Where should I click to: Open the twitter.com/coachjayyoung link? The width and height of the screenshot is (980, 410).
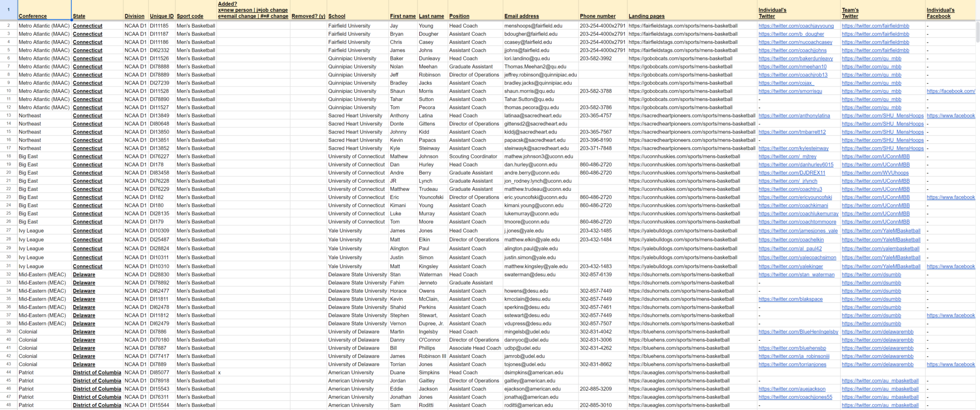coord(796,26)
